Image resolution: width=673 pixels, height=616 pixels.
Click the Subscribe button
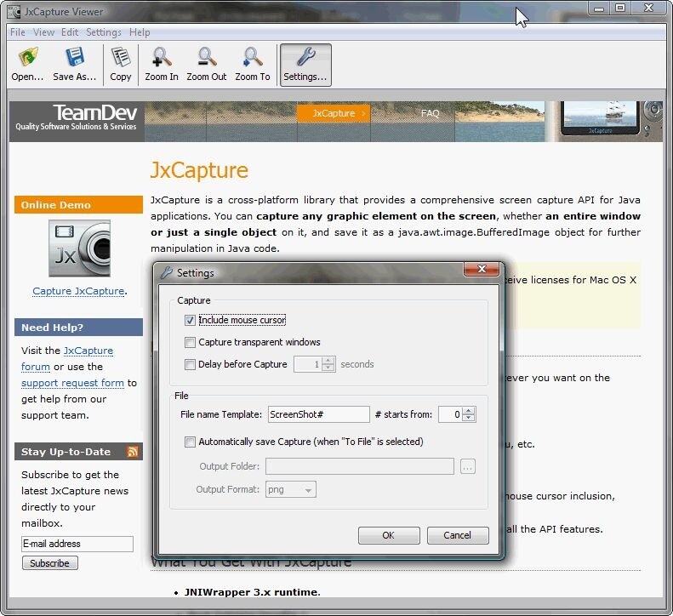[x=50, y=562]
